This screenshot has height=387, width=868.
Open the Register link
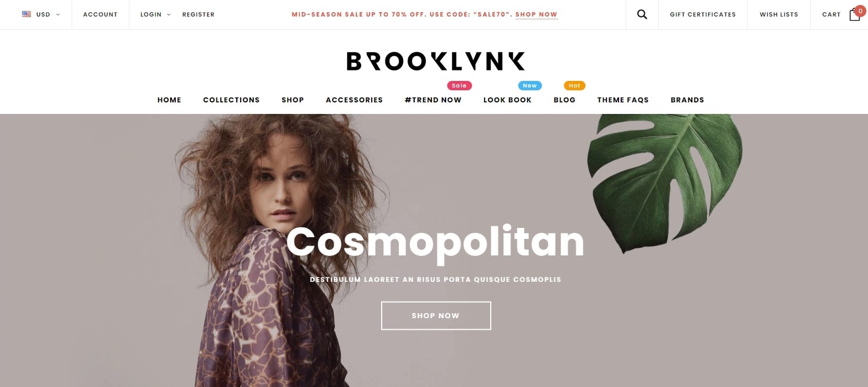(x=198, y=14)
